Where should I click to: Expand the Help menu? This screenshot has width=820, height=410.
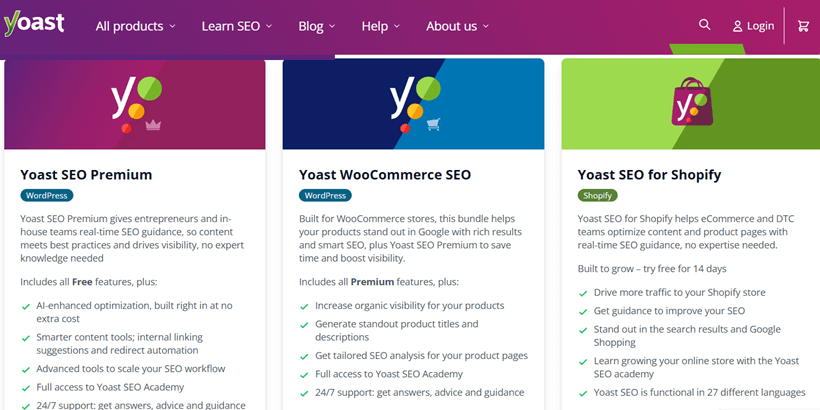click(x=381, y=26)
